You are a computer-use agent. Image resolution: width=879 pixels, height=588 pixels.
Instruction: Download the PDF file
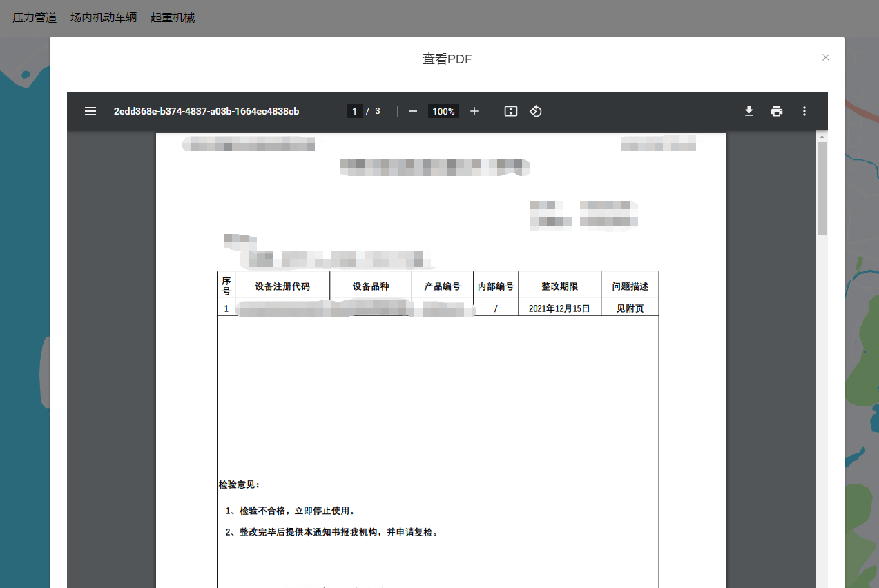pos(748,111)
